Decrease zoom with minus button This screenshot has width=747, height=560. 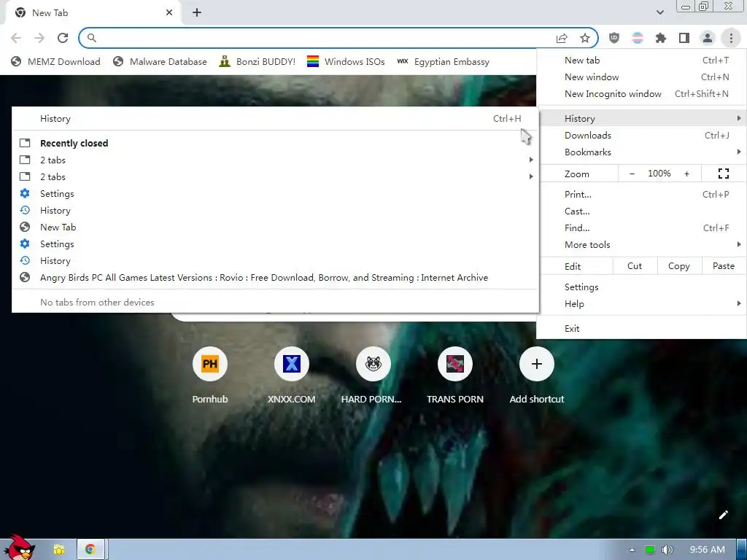632,174
